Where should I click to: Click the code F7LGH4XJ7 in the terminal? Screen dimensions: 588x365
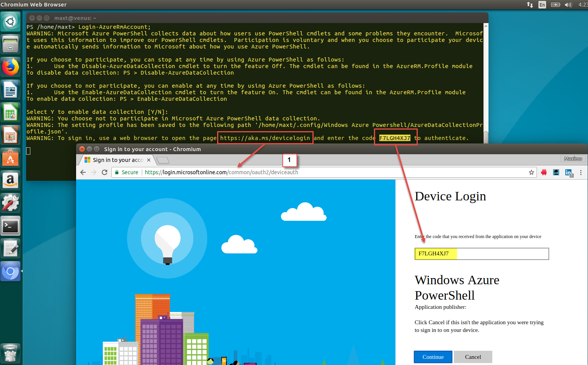click(395, 138)
